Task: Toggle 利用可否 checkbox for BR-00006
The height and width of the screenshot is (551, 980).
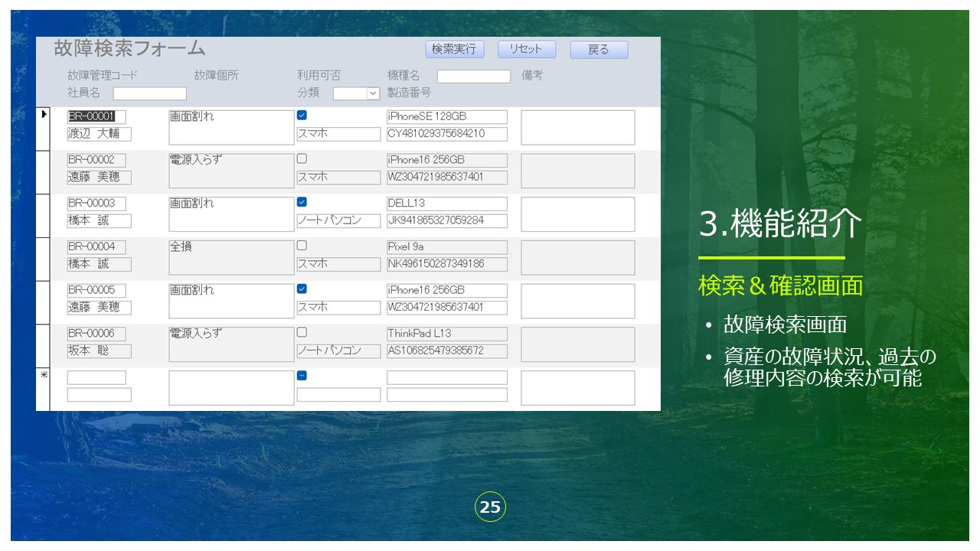Action: click(302, 333)
